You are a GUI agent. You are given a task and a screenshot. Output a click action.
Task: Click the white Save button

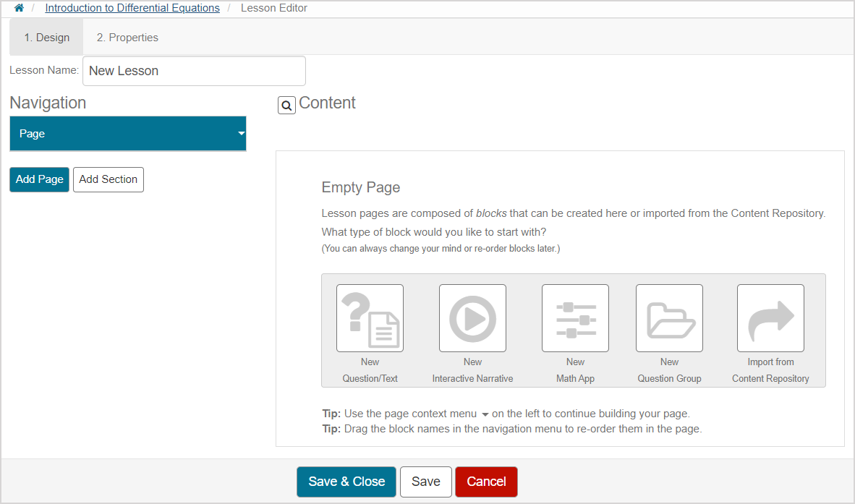pos(425,482)
